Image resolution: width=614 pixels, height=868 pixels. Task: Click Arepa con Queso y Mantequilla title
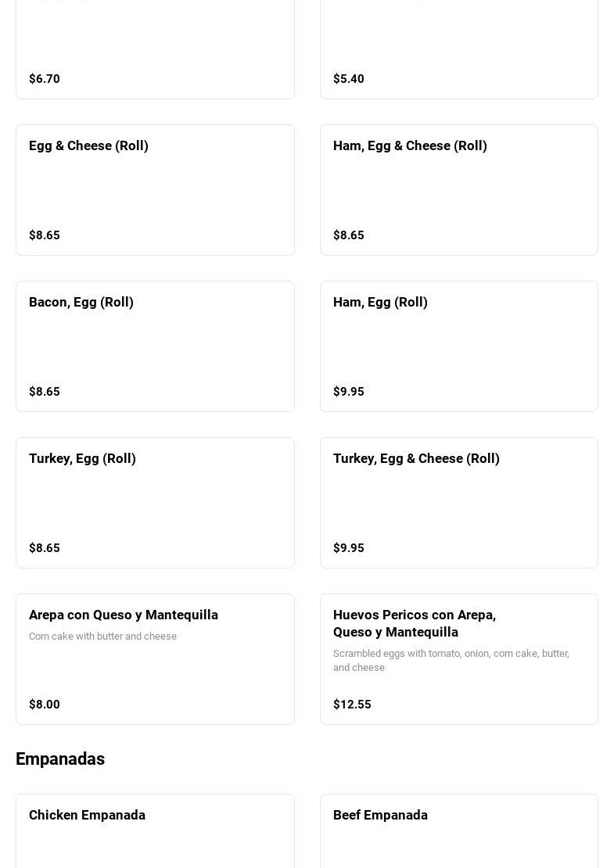[124, 615]
